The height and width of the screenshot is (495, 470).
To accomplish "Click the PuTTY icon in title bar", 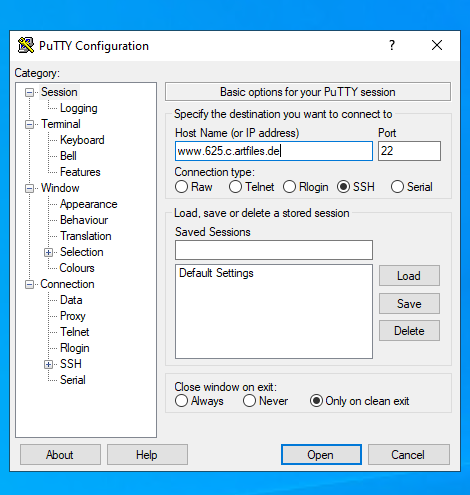I will tap(26, 45).
